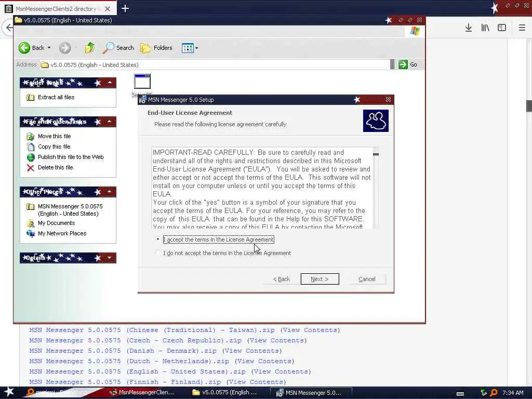The image size is (532, 399).
Task: Click the Windows flag logo in Explorer
Action: point(415,31)
